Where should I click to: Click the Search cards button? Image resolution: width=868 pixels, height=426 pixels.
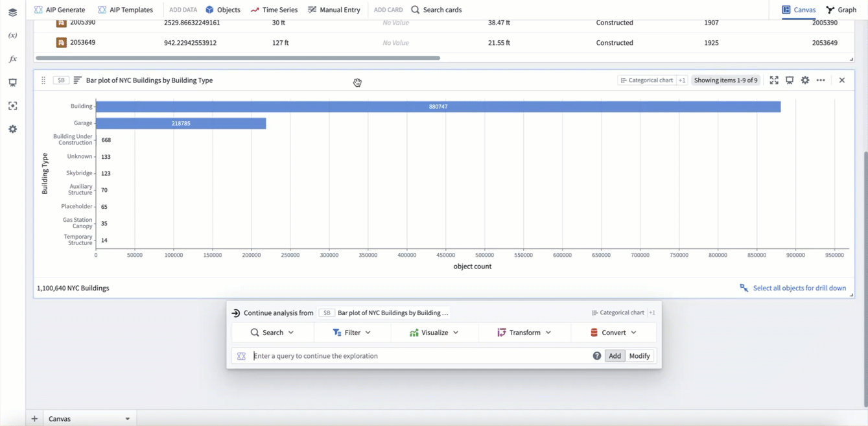tap(436, 10)
